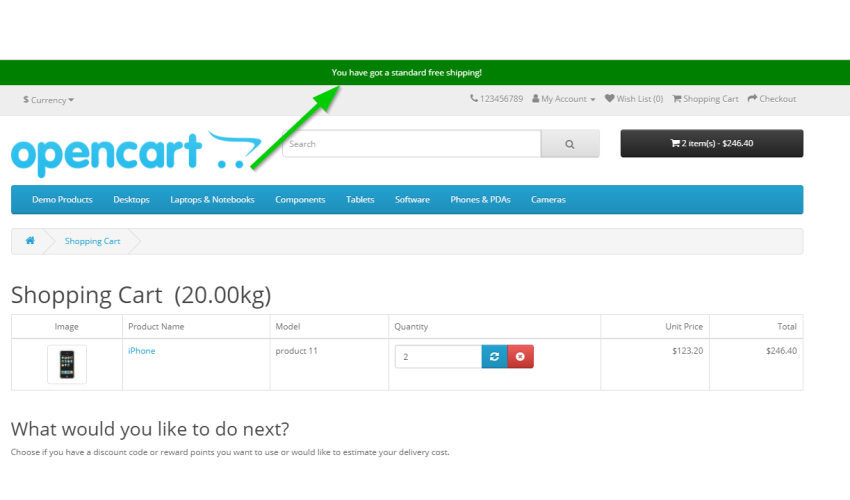Click the free shipping notification text
The height and width of the screenshot is (500, 850).
coord(407,73)
